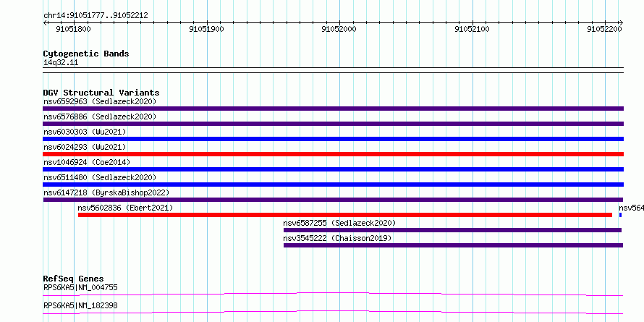The width and height of the screenshot is (644, 322).
Task: Click the blue bar for nsv1046924
Action: pos(333,169)
